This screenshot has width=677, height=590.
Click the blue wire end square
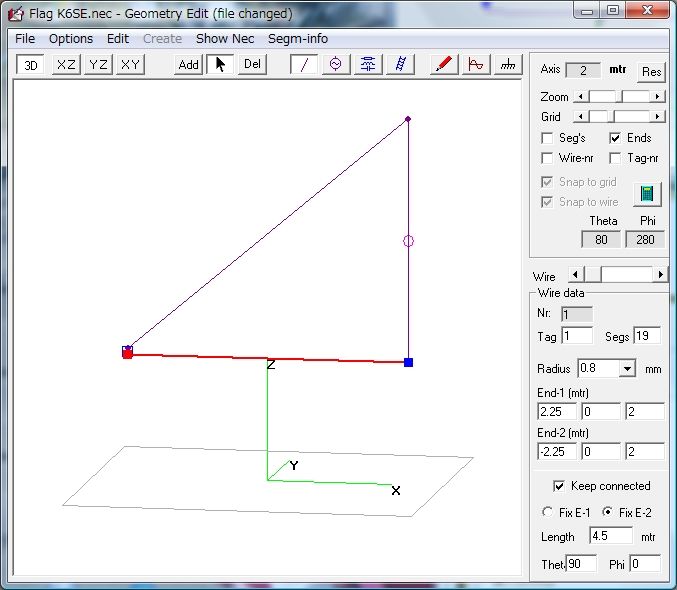pyautogui.click(x=408, y=362)
